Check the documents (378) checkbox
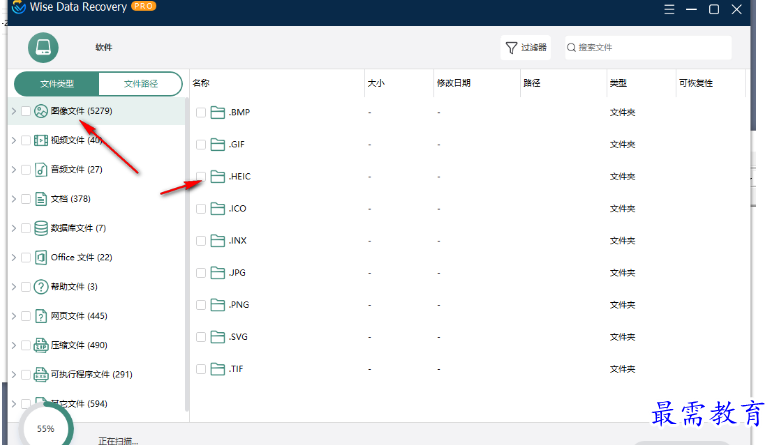The image size is (773, 445). coord(26,199)
